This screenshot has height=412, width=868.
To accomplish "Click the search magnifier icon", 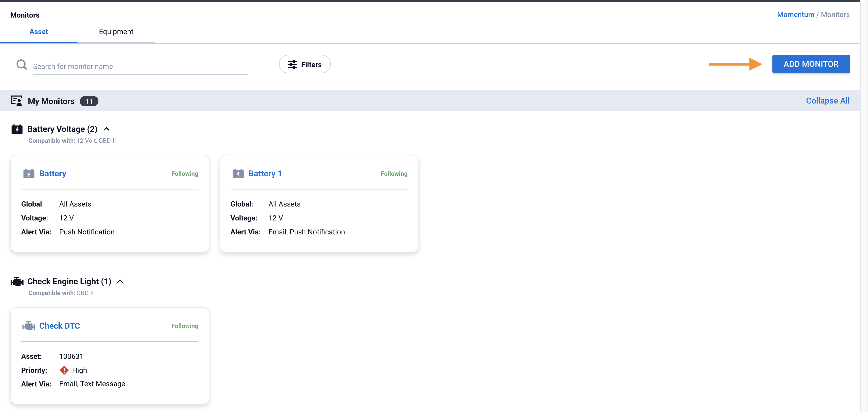I will [21, 64].
